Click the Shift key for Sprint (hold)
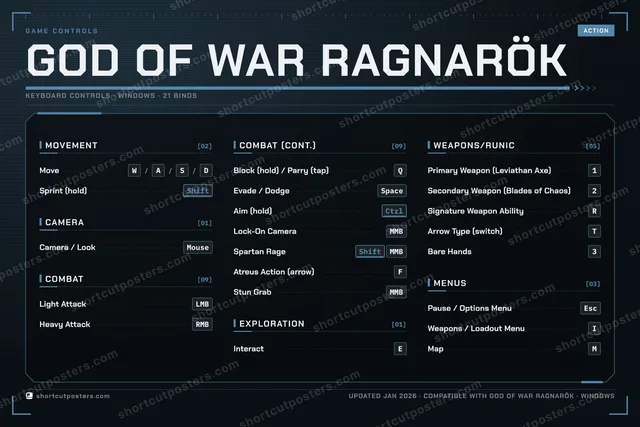Viewport: 640px width, 427px height. [198, 191]
